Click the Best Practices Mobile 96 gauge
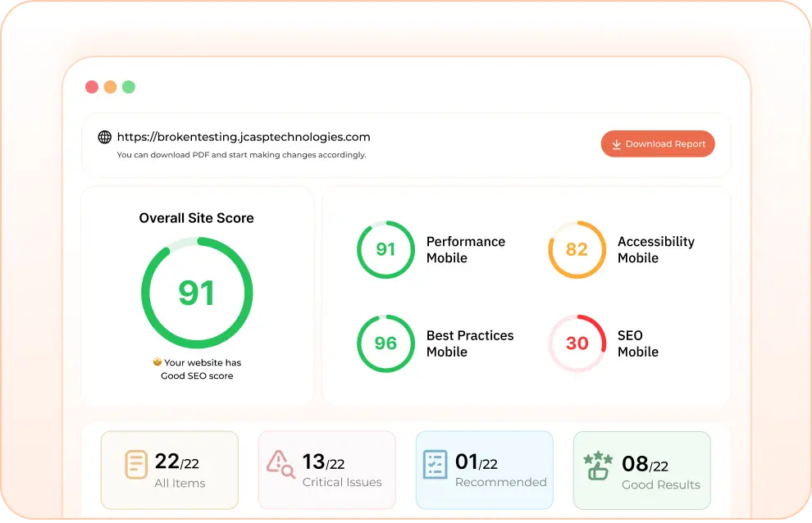Image resolution: width=812 pixels, height=523 pixels. [385, 343]
